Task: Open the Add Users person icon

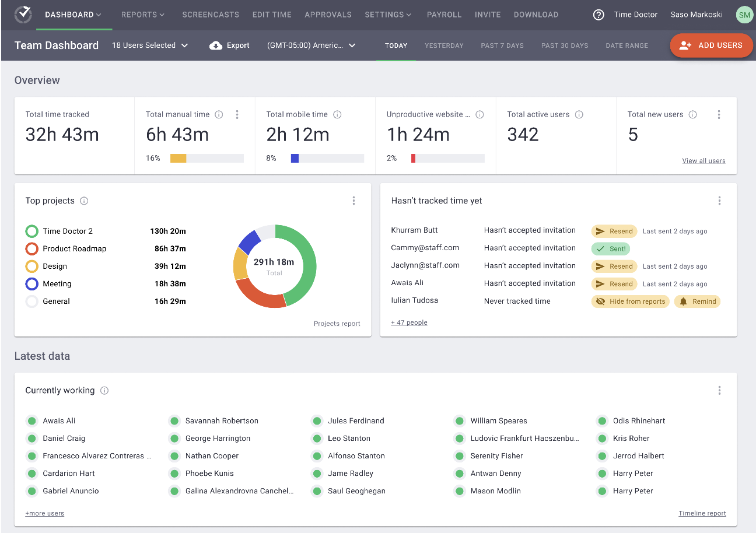Action: pyautogui.click(x=685, y=45)
